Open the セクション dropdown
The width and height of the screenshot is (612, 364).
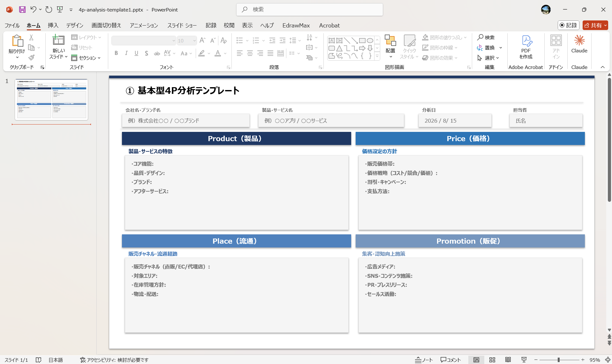click(x=86, y=58)
